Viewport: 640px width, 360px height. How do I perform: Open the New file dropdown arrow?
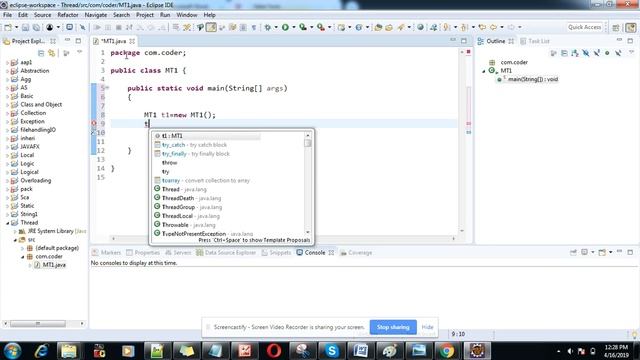(16, 27)
